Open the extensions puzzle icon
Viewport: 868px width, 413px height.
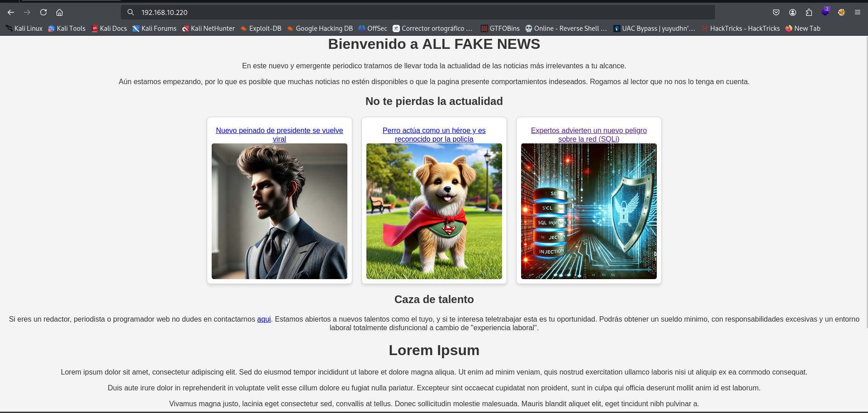(809, 12)
